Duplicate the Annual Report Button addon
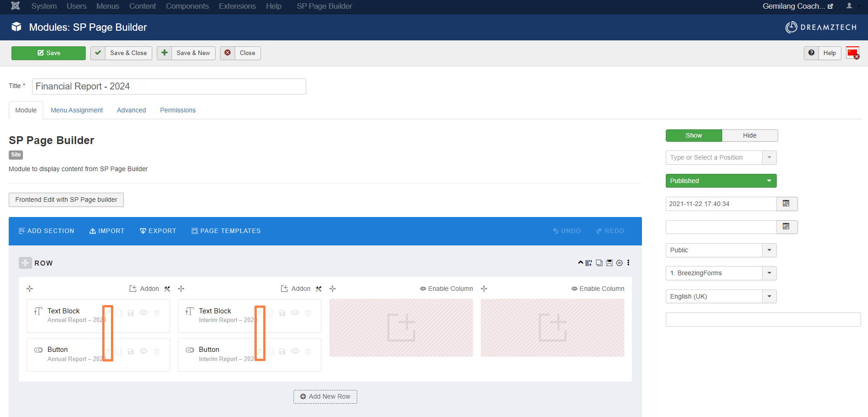868x417 pixels. coord(119,351)
